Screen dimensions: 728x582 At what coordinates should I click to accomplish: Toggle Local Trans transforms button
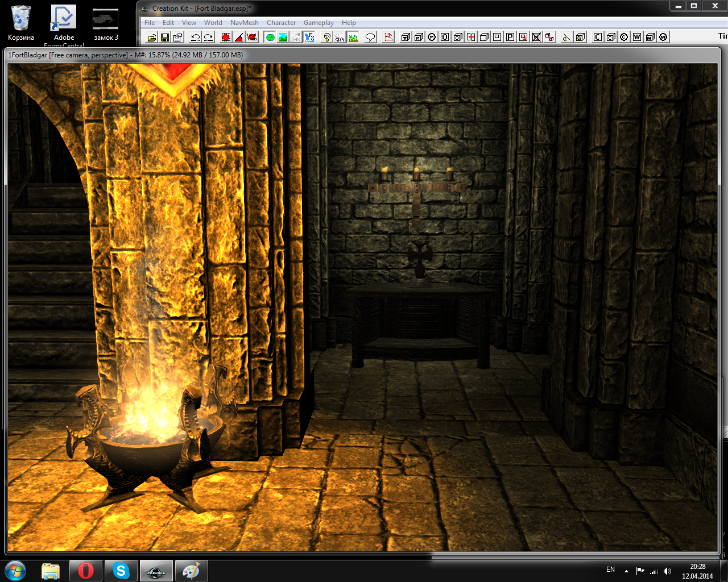pyautogui.click(x=252, y=37)
